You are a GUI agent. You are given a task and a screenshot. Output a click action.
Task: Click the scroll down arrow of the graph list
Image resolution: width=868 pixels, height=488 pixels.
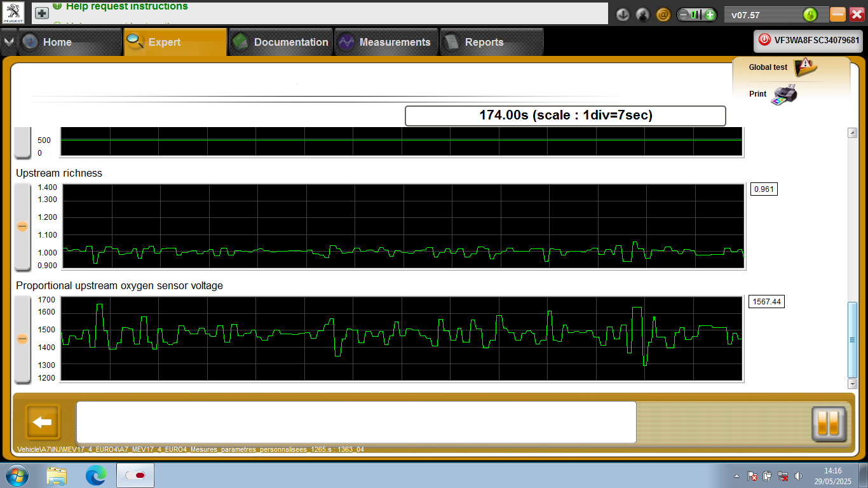pyautogui.click(x=853, y=384)
